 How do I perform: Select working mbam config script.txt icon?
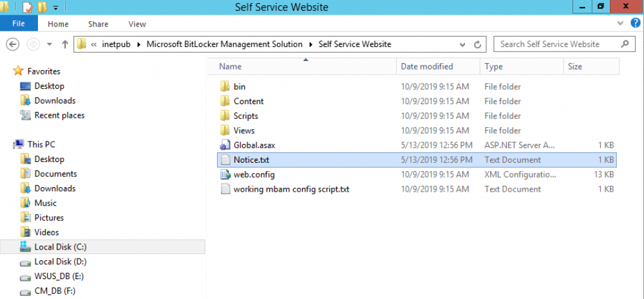225,190
